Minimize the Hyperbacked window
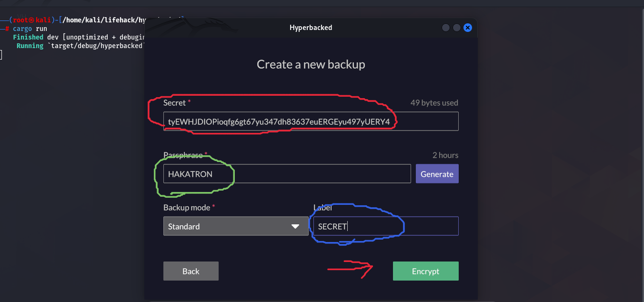 [x=446, y=28]
